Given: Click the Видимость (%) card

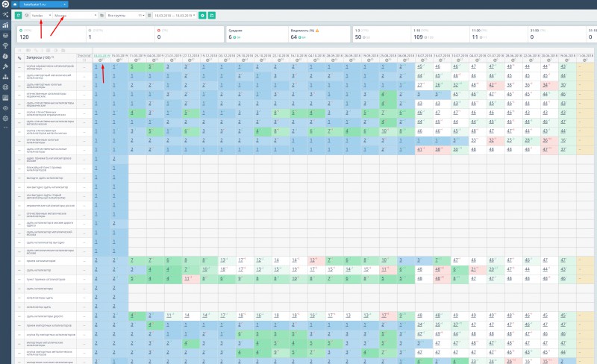Looking at the screenshot, I should point(319,34).
